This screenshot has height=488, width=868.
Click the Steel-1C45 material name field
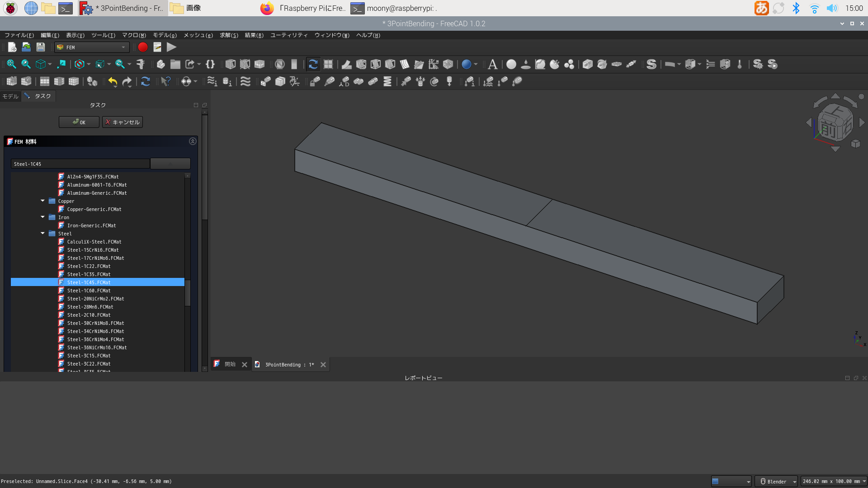pyautogui.click(x=80, y=164)
